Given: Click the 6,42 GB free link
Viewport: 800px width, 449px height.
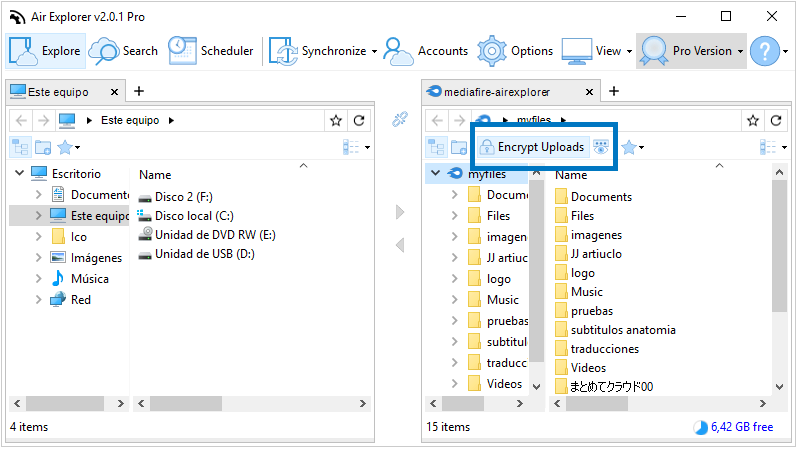Looking at the screenshot, I should click(x=742, y=427).
